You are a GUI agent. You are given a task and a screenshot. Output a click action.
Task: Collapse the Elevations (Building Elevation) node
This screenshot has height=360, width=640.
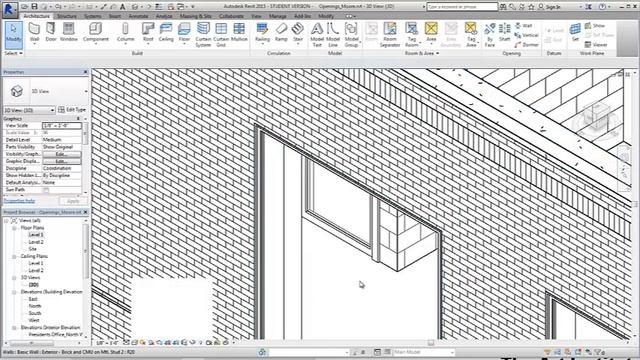pyautogui.click(x=14, y=292)
